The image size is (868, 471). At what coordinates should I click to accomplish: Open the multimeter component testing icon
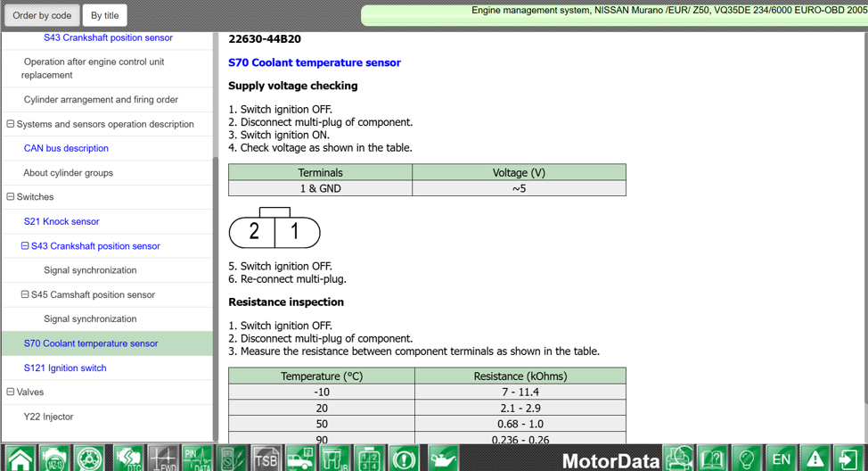[232, 459]
